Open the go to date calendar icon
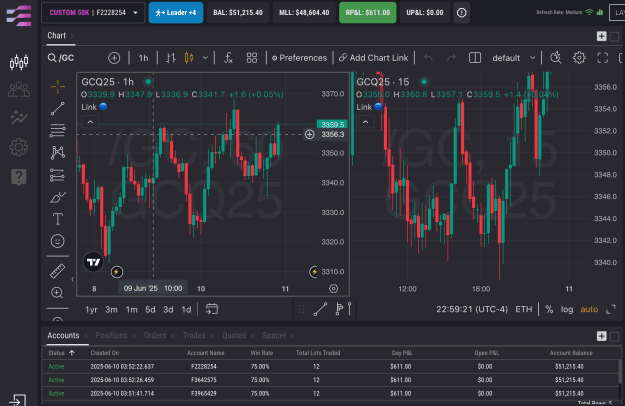 [212, 309]
